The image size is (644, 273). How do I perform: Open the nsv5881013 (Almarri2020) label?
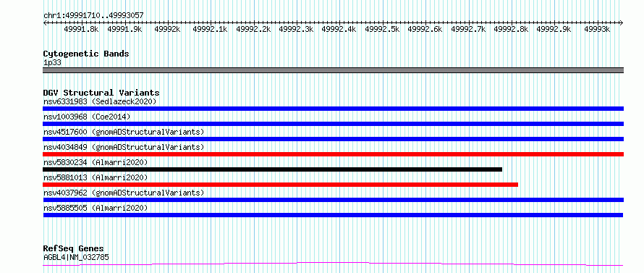coord(96,177)
